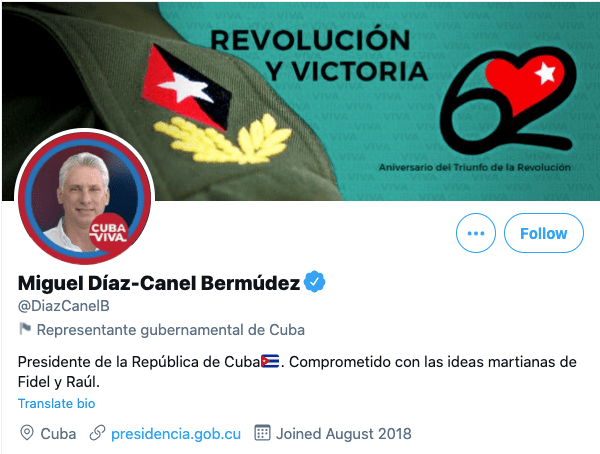Viewport: 600px width, 454px height.
Task: Click the location pin icon
Action: [27, 433]
